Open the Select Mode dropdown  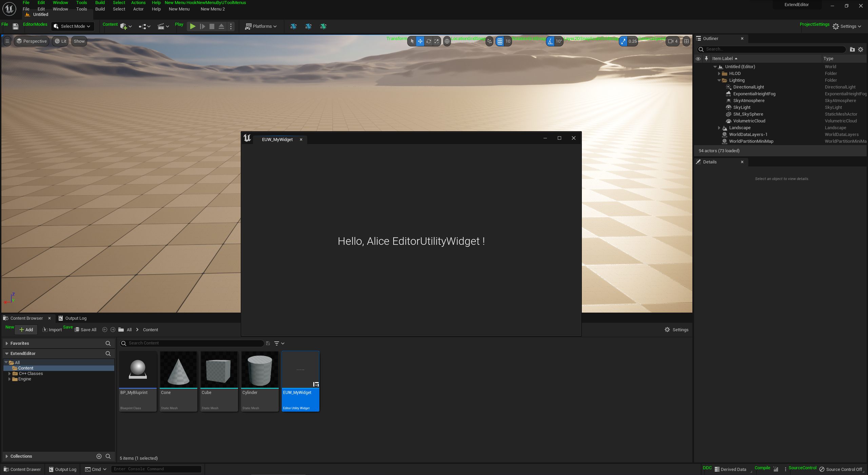[x=73, y=26]
